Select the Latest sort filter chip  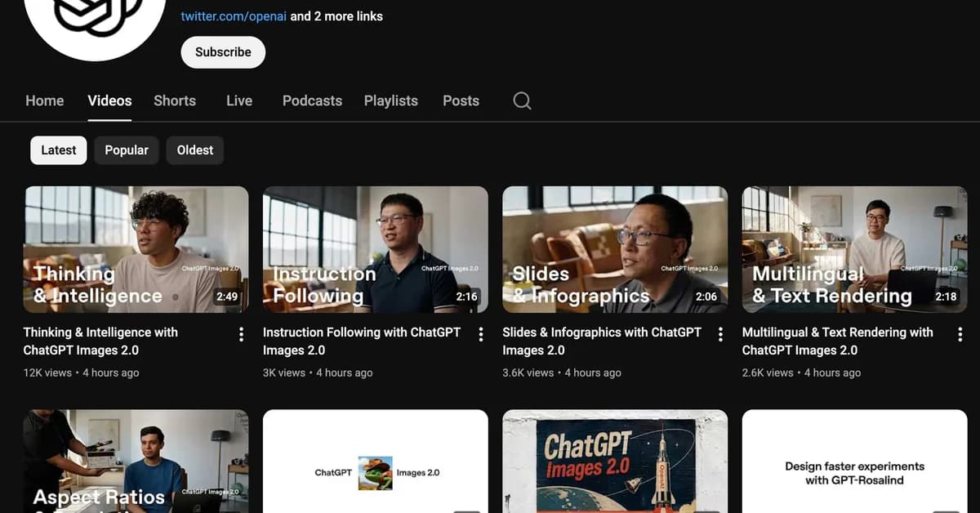(x=59, y=150)
